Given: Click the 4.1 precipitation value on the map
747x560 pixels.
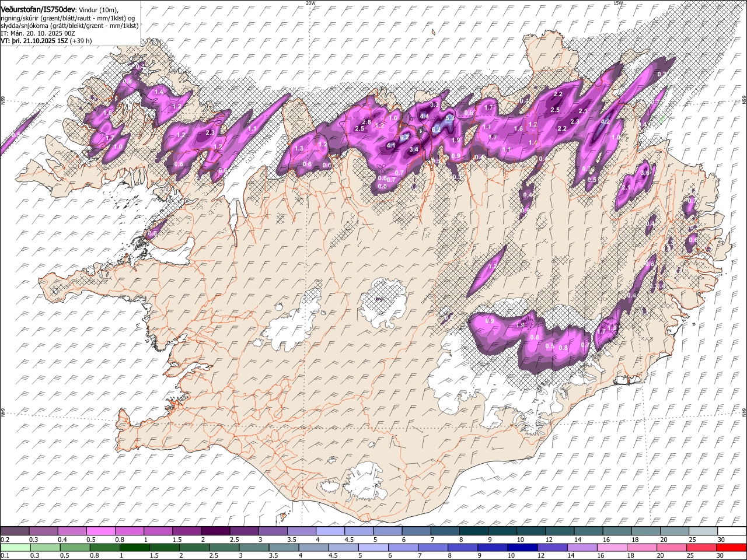Looking at the screenshot, I should coord(391,145).
